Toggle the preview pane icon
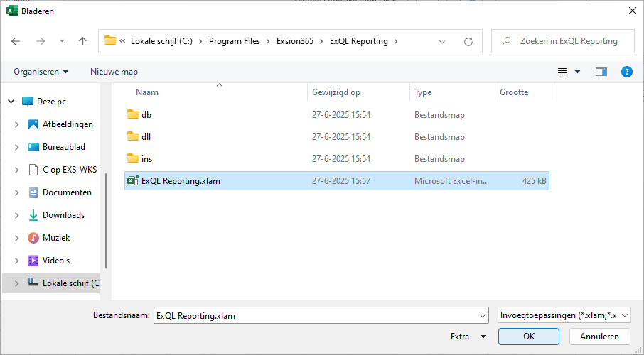This screenshot has height=355, width=644. point(601,72)
